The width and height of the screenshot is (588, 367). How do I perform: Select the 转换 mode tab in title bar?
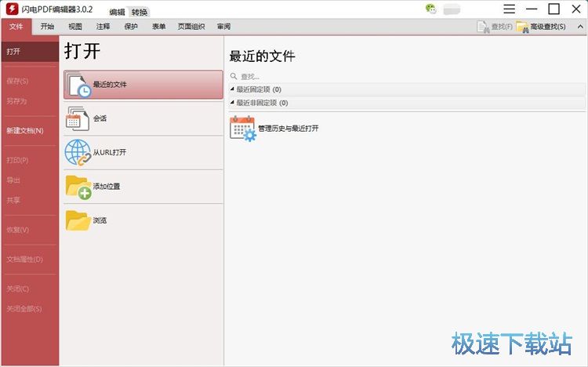click(x=140, y=12)
